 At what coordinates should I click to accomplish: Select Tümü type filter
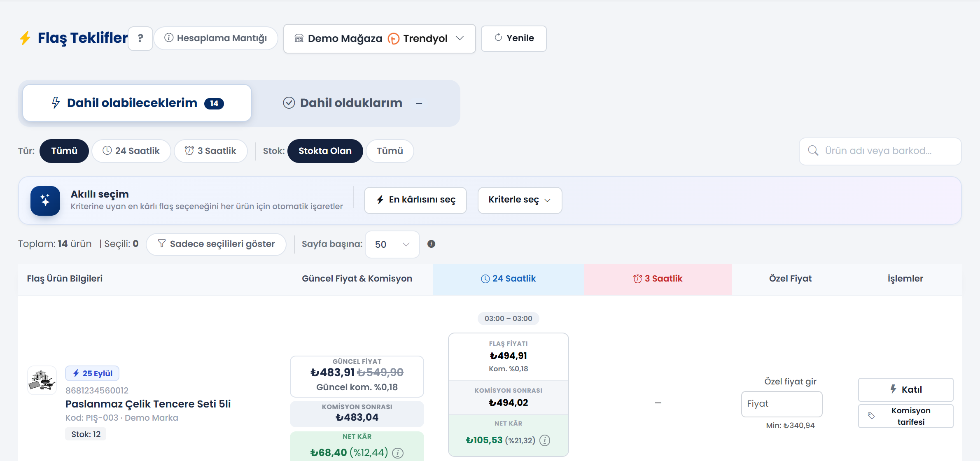pos(64,151)
